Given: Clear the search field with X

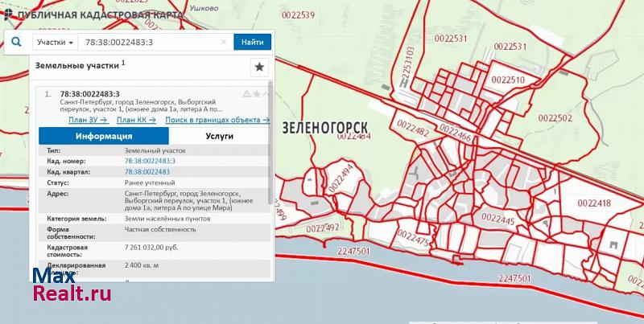Looking at the screenshot, I should [x=224, y=42].
